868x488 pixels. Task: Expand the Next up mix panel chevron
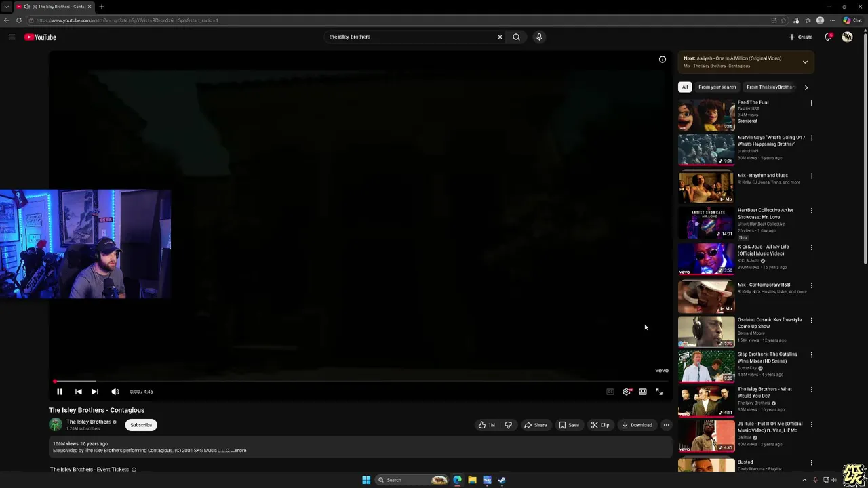(805, 62)
